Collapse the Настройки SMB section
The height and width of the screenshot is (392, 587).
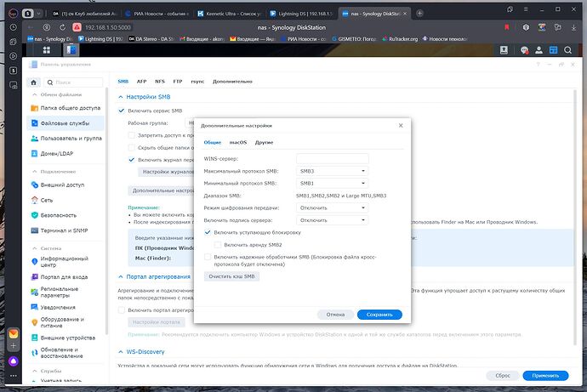[121, 97]
